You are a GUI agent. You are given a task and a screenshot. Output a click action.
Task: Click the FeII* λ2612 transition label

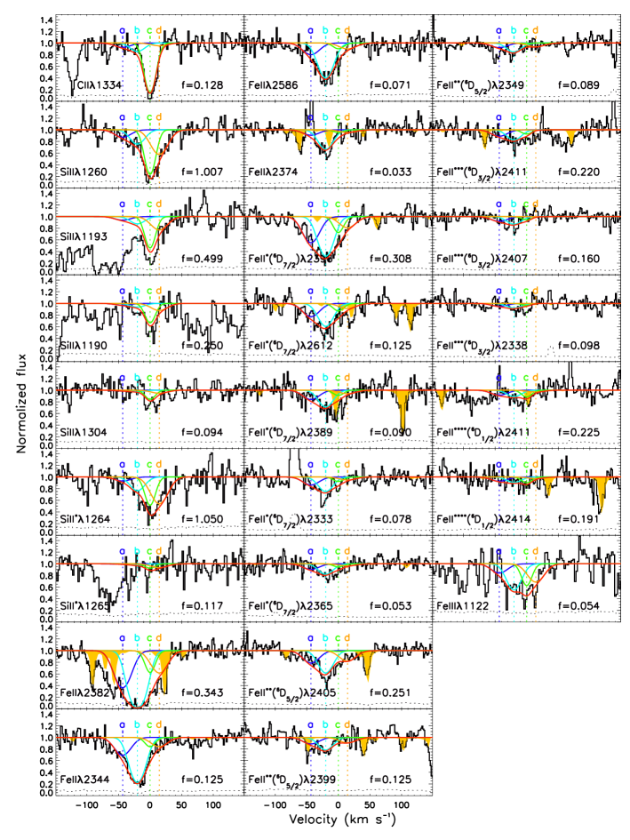[291, 346]
